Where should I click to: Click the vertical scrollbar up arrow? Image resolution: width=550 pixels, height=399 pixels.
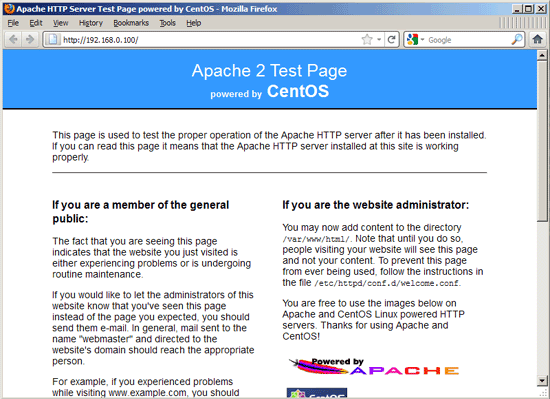(x=542, y=55)
